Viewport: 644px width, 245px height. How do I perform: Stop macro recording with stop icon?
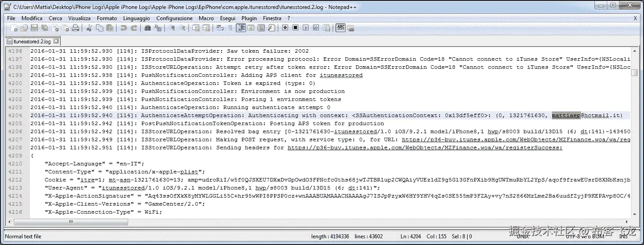(x=296, y=28)
